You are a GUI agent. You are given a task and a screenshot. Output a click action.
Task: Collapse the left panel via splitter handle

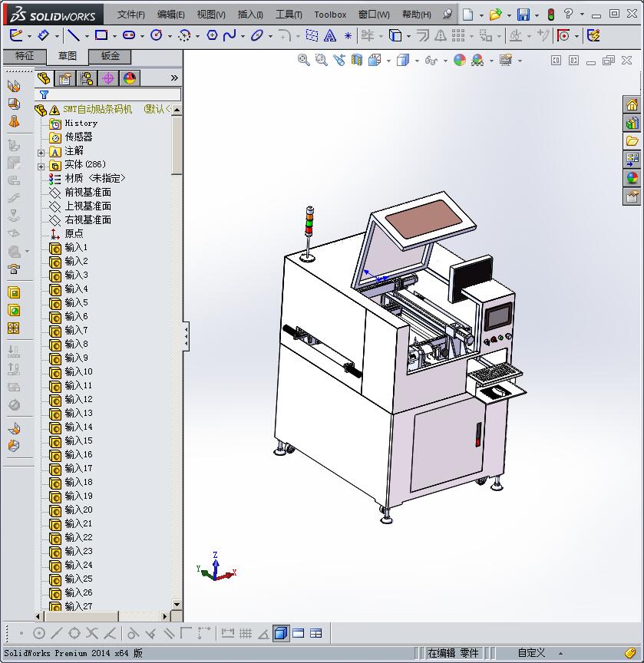(x=186, y=336)
